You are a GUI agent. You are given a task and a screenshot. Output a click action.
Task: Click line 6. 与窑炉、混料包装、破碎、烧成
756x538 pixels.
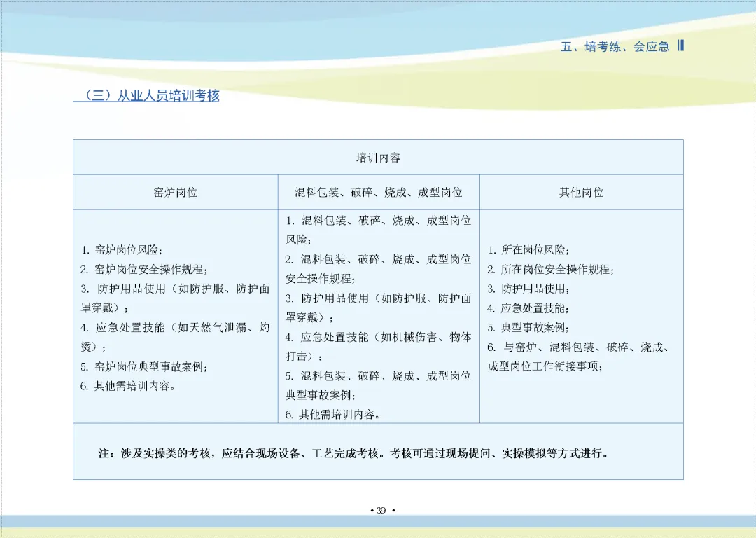[x=580, y=347]
